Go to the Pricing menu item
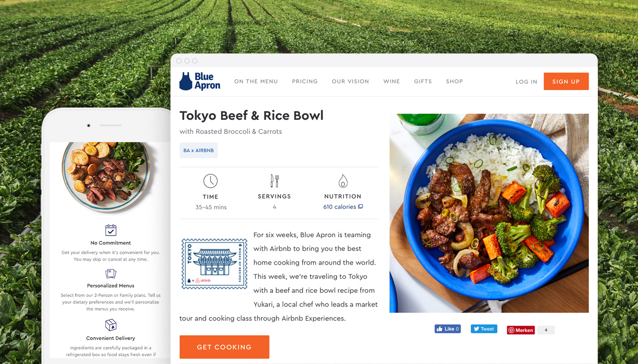The height and width of the screenshot is (364, 638). click(305, 82)
